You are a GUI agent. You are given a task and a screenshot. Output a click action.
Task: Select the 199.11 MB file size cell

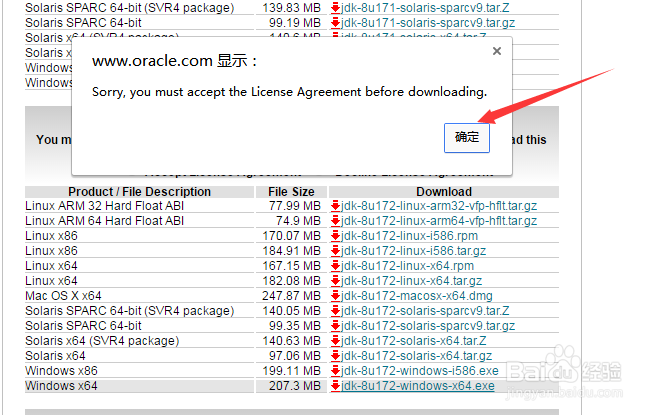coord(291,371)
